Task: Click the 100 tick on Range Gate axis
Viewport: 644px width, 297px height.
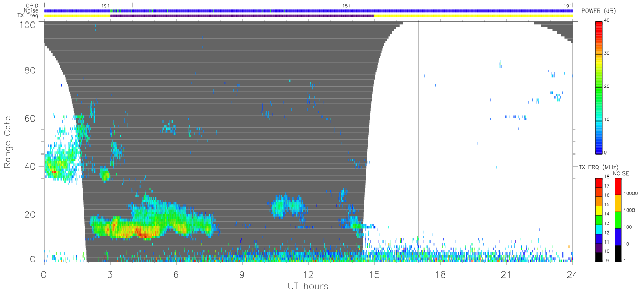Action: 28,24
